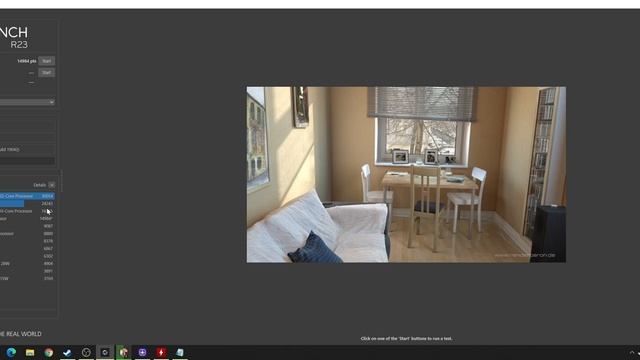The image size is (640, 360).
Task: Click the Start button on the unscored test row
Action: [x=47, y=73]
